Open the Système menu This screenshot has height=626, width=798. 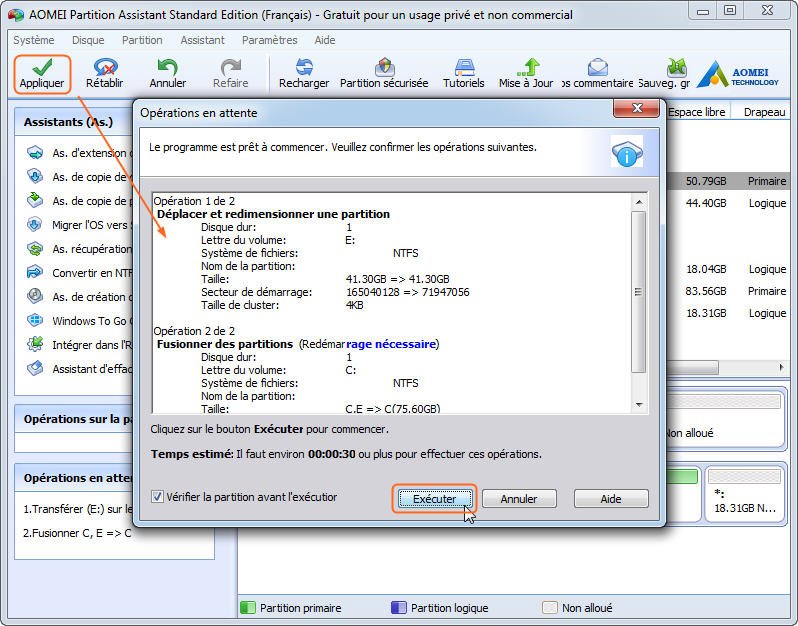(34, 40)
